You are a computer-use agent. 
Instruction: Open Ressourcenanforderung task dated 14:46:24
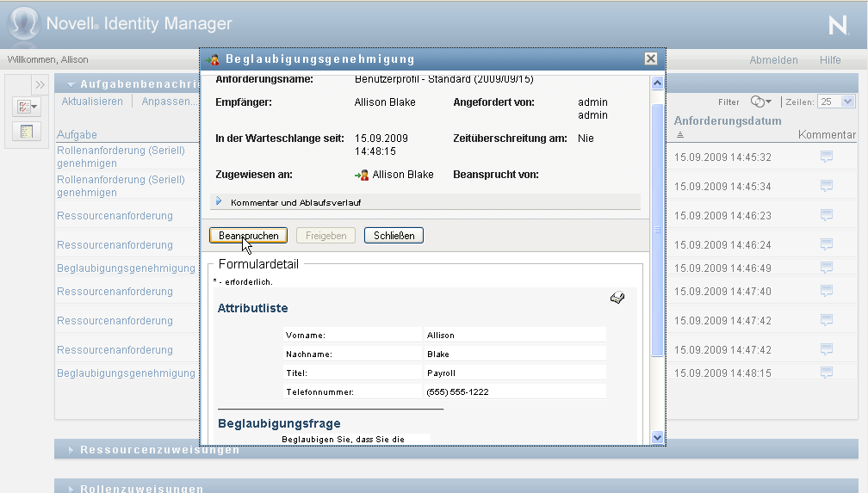[x=115, y=245]
